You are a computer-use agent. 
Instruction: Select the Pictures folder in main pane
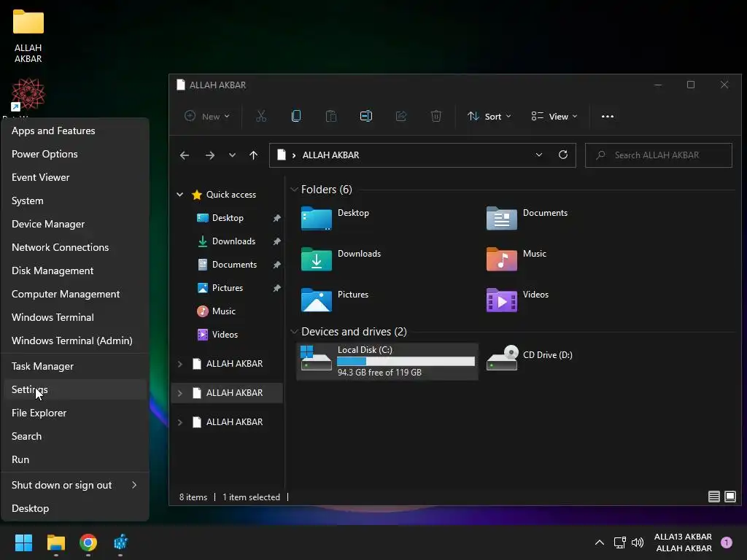[334, 300]
